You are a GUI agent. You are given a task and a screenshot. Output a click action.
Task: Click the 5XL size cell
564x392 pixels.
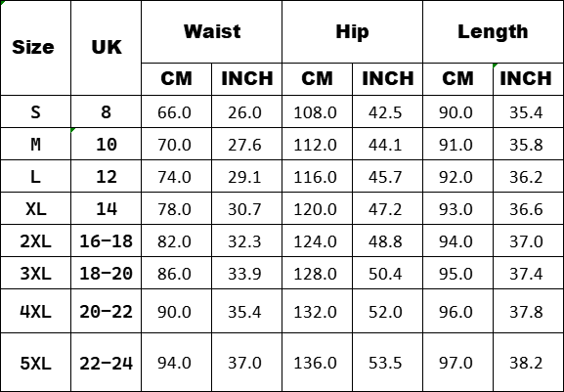35,363
